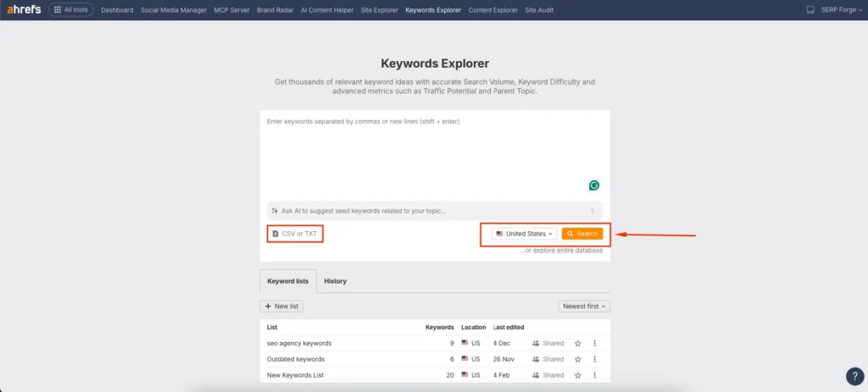Click the Ahrefs logo
Image resolution: width=868 pixels, height=392 pixels.
click(24, 9)
